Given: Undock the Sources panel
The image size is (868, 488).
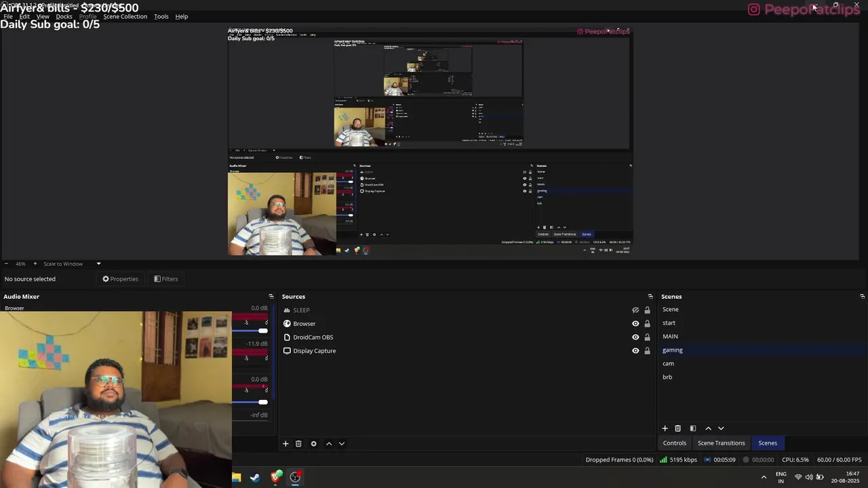Looking at the screenshot, I should (x=650, y=297).
